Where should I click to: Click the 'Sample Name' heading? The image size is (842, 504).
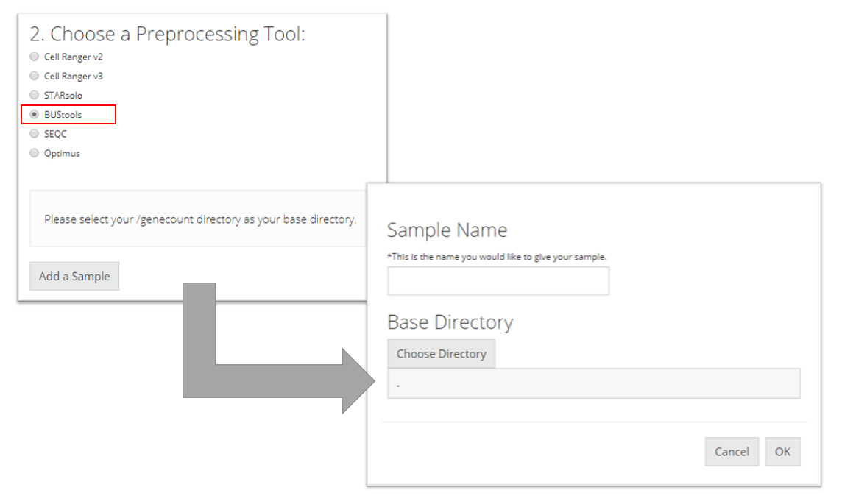(447, 230)
